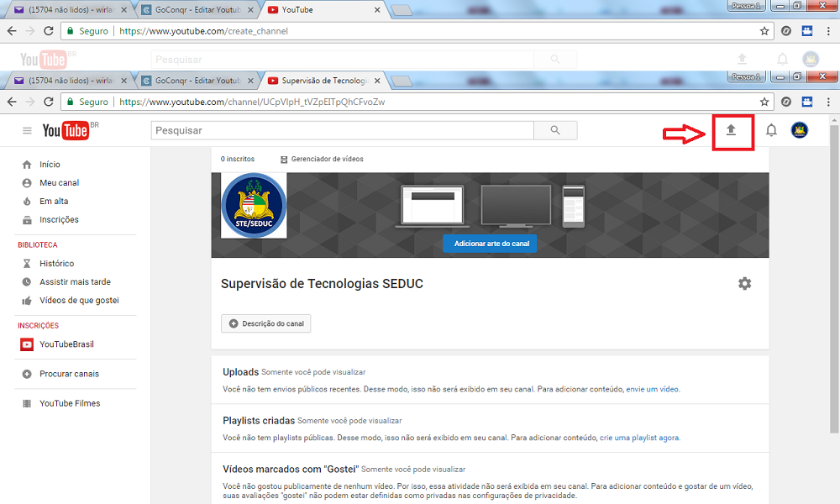The height and width of the screenshot is (504, 840).
Task: Click Descrição do canal button
Action: point(266,323)
